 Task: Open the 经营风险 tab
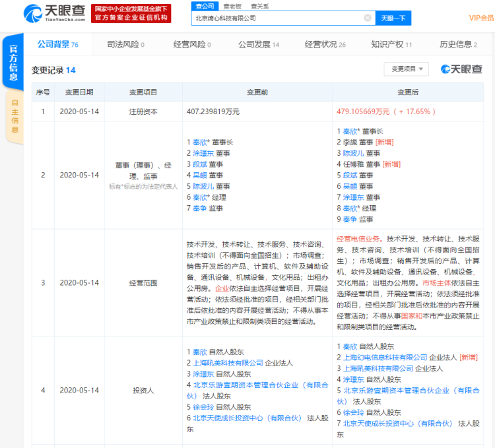tap(191, 45)
